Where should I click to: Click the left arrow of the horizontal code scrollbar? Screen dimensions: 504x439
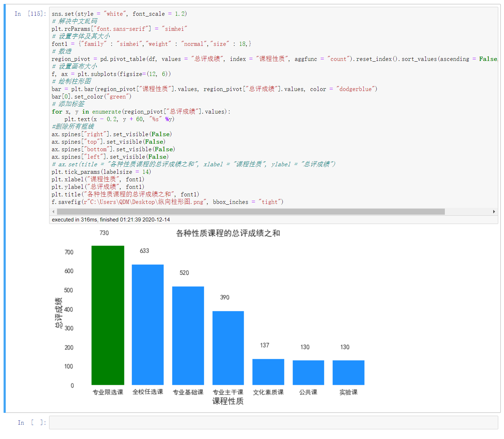click(x=53, y=211)
